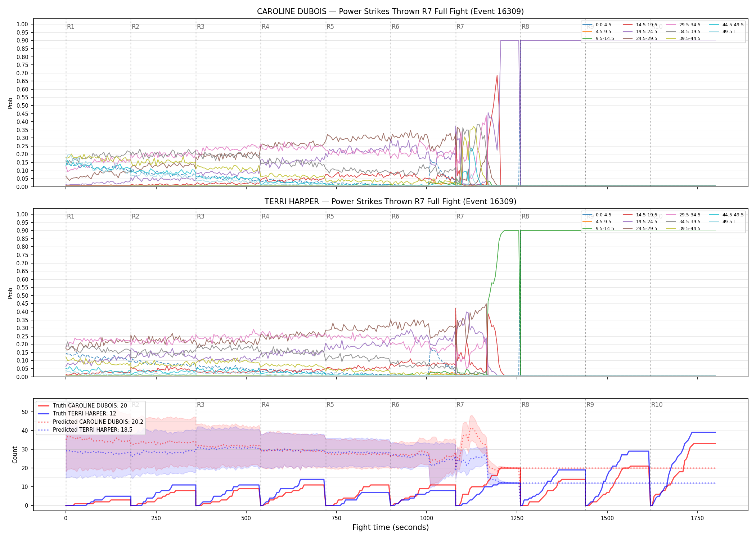Click the R7 round marker in top chart
The height and width of the screenshot is (540, 756).
point(460,27)
